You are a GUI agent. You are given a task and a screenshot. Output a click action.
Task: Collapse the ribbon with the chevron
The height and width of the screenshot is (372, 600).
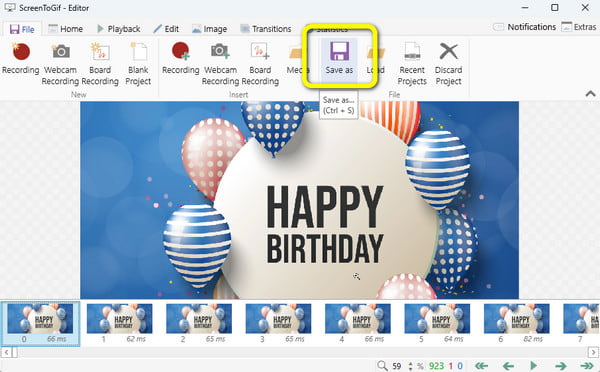click(x=590, y=93)
